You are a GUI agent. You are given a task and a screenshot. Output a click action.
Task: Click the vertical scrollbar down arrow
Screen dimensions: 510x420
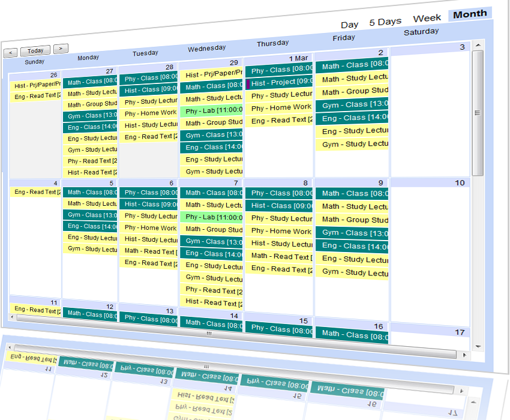coord(478,346)
